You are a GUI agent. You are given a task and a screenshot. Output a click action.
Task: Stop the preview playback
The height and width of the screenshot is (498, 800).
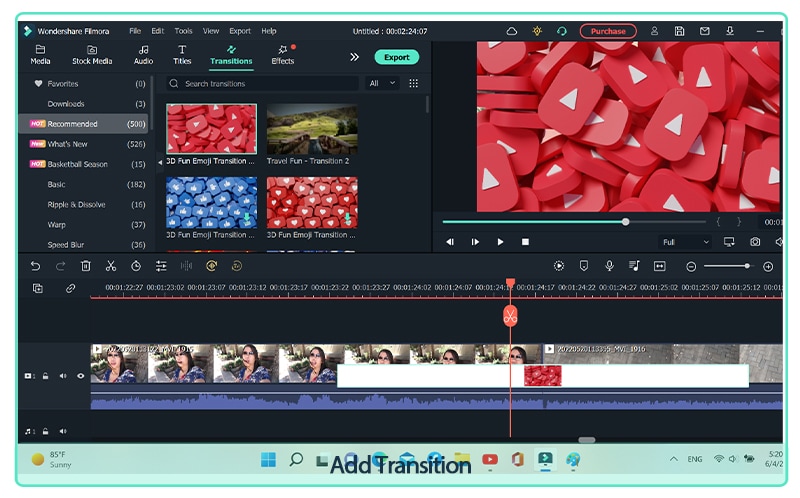(x=525, y=242)
